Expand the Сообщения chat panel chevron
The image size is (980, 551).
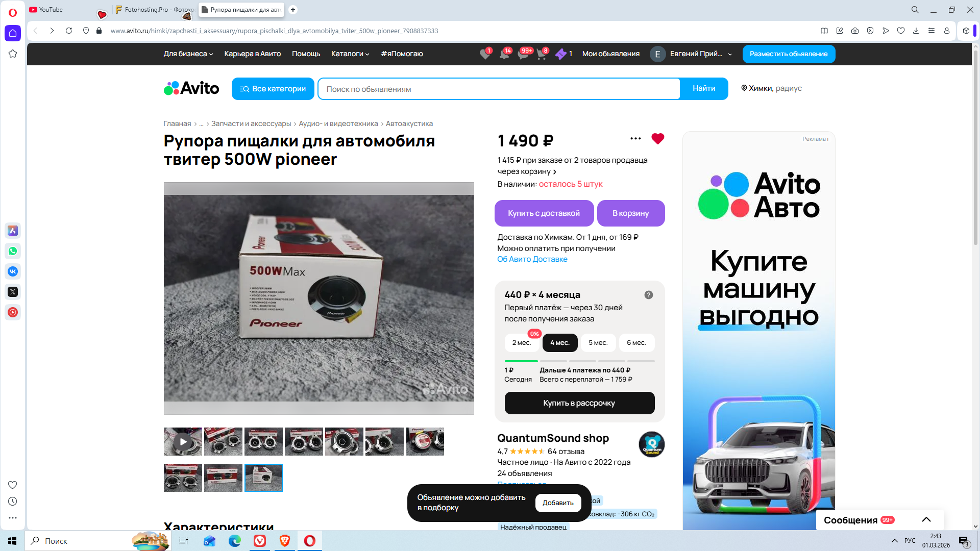926,520
